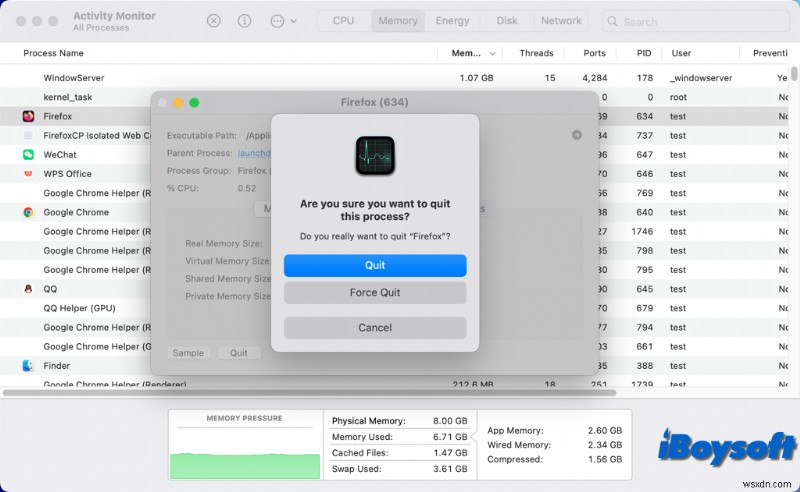
Task: Zoom the Firefox (634) window with green button
Action: [x=194, y=103]
